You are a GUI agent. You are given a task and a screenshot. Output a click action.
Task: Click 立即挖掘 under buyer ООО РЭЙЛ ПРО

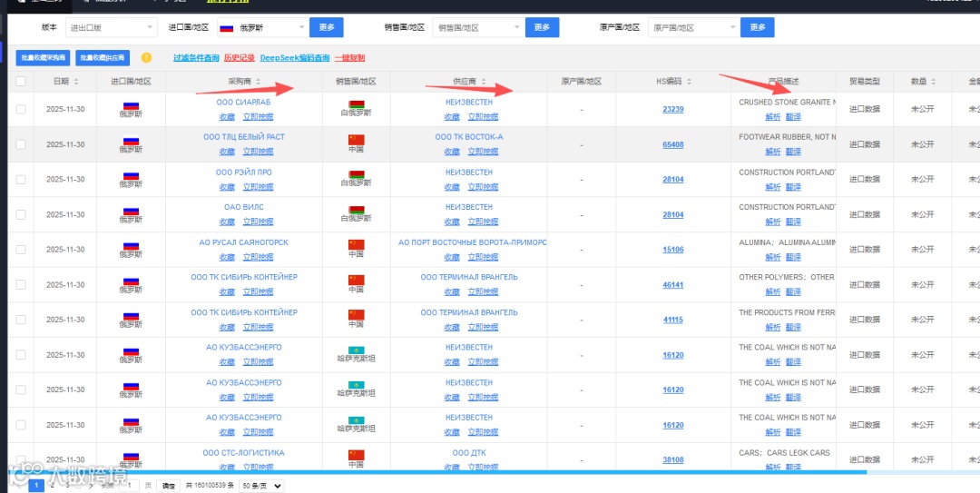tap(258, 186)
